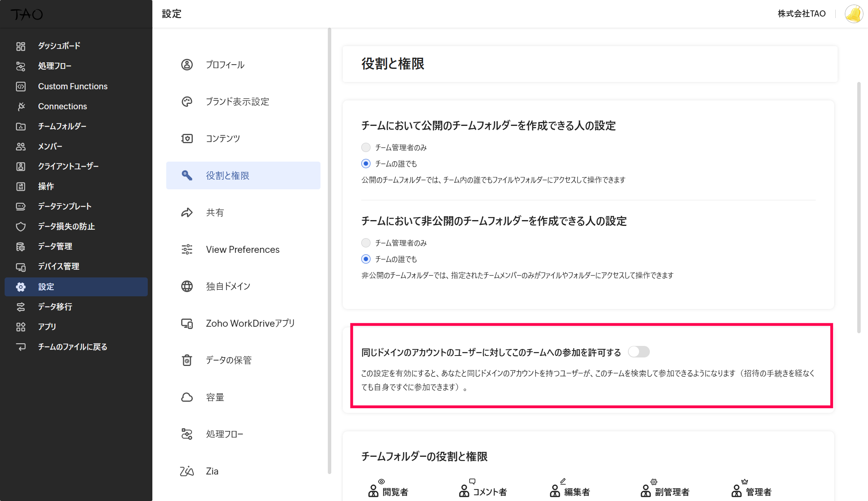Click the brand display palette icon

coord(187,102)
